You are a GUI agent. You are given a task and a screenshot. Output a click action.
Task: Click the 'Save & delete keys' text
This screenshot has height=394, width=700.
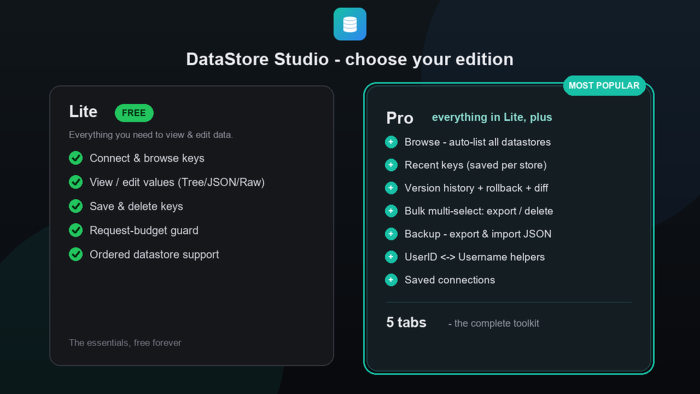pyautogui.click(x=136, y=207)
